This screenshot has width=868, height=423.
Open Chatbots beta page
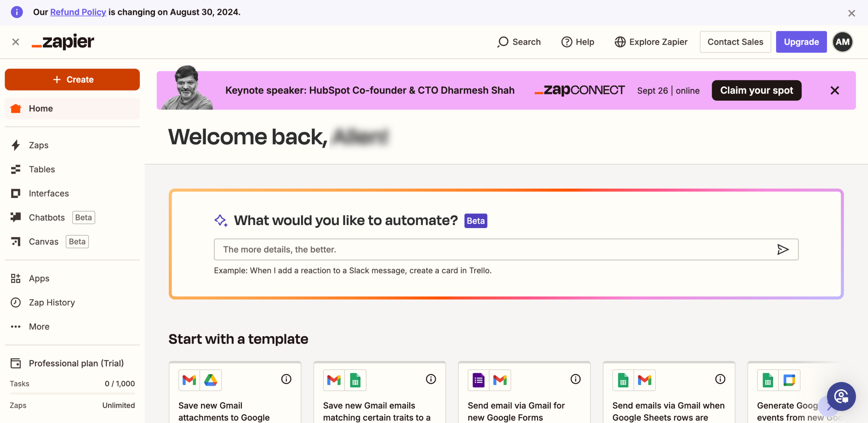47,217
